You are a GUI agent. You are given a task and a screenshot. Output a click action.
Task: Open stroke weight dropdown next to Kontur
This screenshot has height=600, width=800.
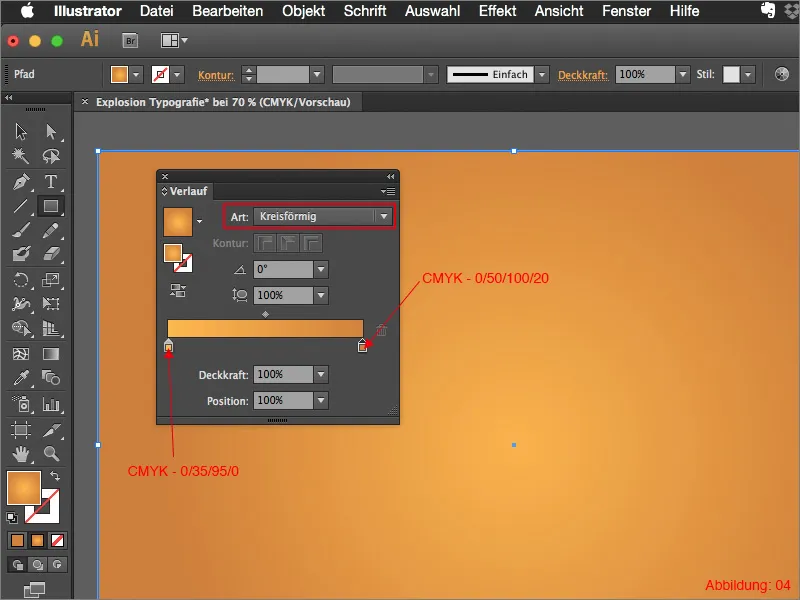pyautogui.click(x=317, y=74)
